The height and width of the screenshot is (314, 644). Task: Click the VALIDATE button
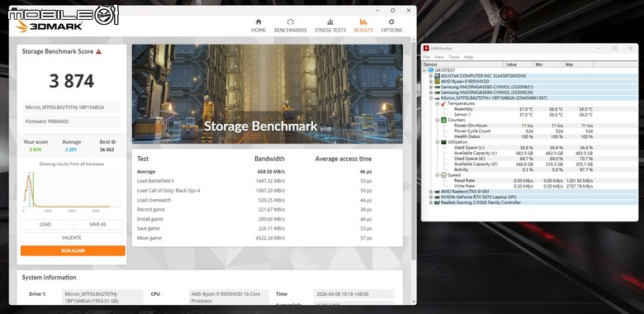point(72,237)
